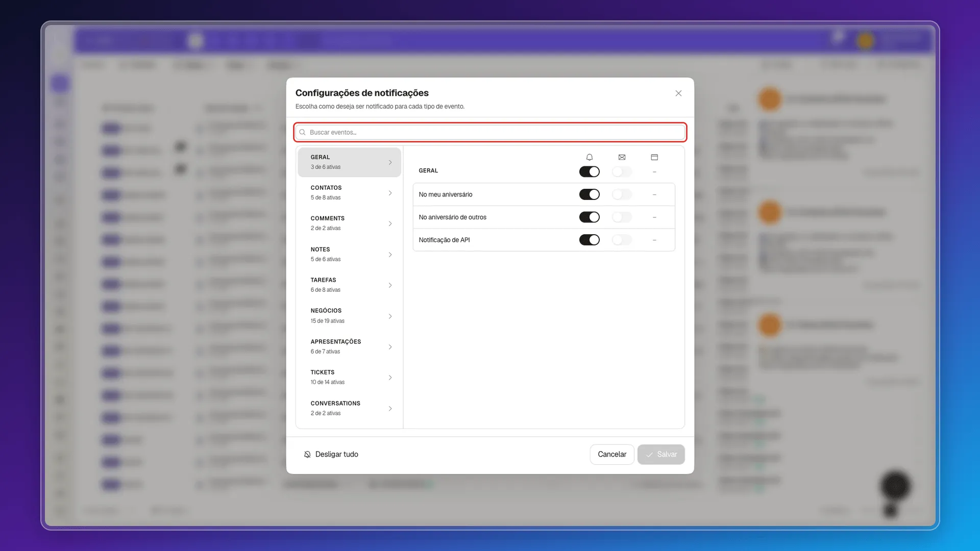Image resolution: width=980 pixels, height=551 pixels.
Task: Expand the TICKETS category chevron
Action: click(x=390, y=378)
